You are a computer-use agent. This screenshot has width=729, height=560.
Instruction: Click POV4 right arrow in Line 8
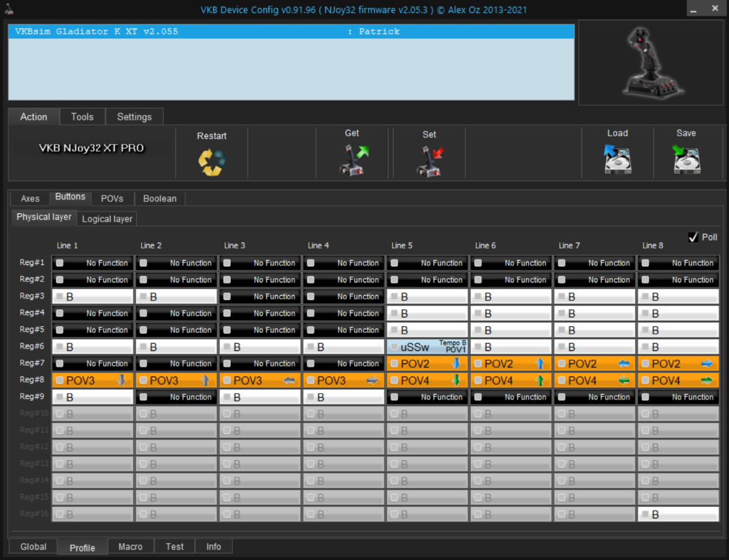click(x=707, y=380)
